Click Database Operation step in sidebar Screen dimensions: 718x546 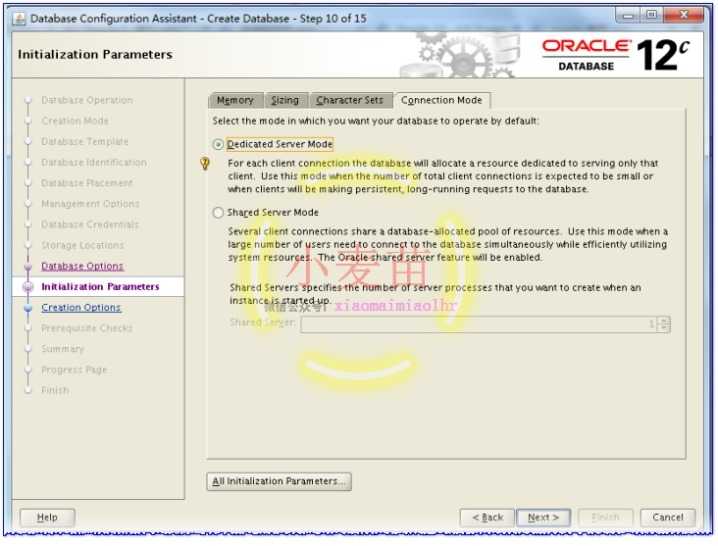87,100
